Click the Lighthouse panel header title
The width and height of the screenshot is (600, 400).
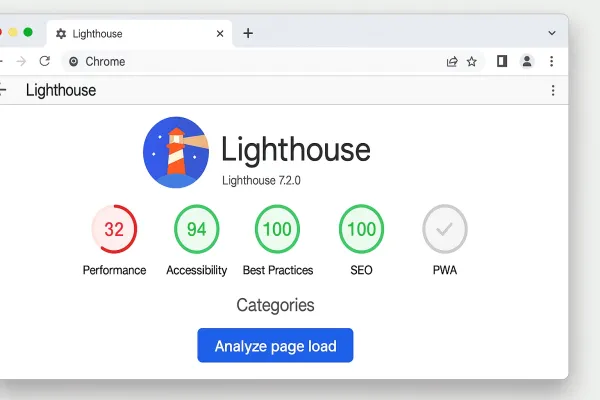(x=61, y=90)
